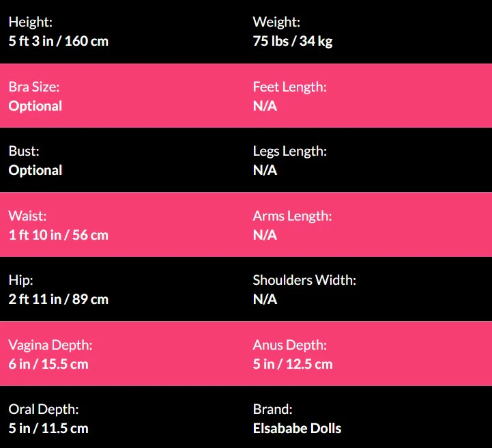Click the Weight label
The height and width of the screenshot is (448, 492).
(276, 22)
